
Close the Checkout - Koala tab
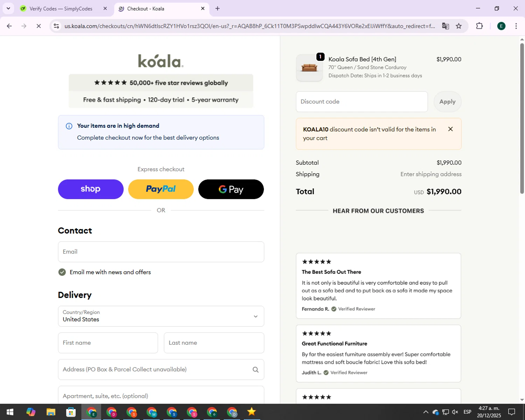tap(203, 8)
